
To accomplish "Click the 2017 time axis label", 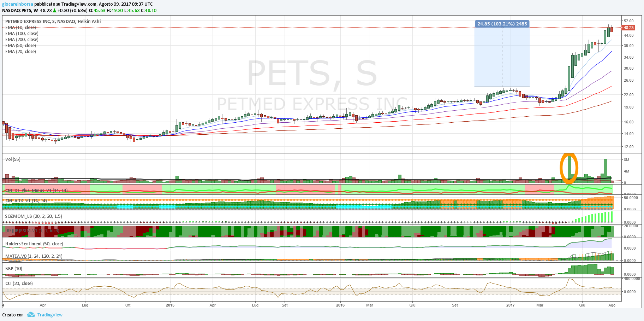I will [x=511, y=305].
